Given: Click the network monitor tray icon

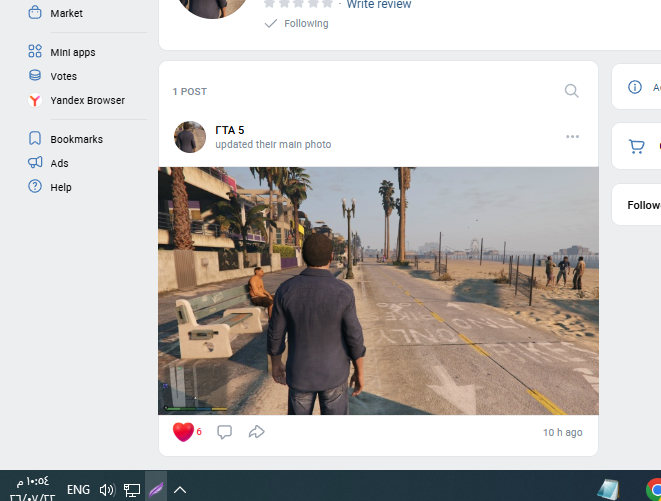Looking at the screenshot, I should [132, 490].
